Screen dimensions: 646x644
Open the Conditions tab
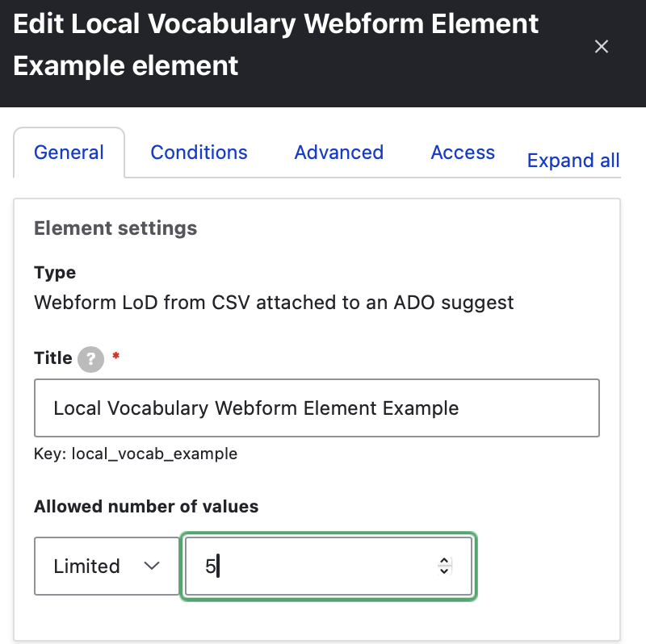(199, 153)
